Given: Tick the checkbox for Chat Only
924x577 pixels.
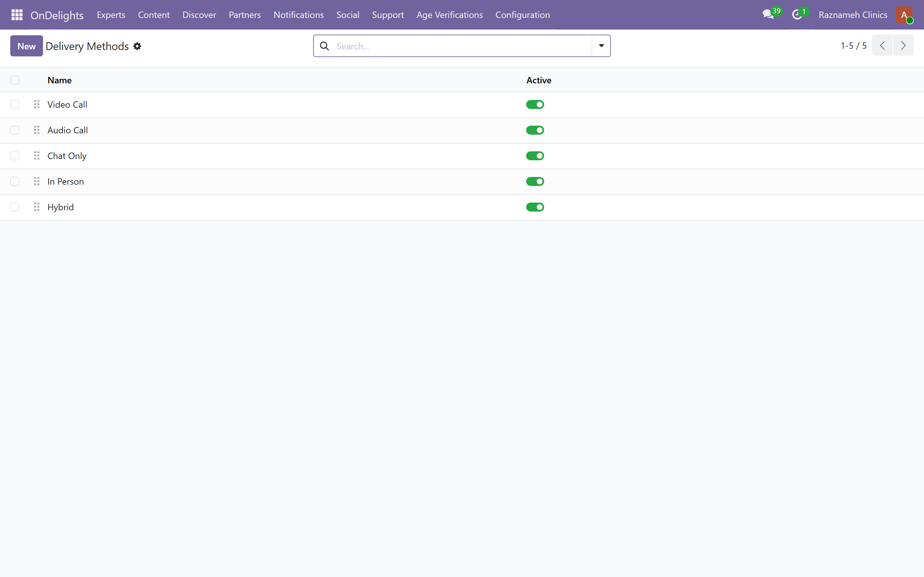Looking at the screenshot, I should (x=15, y=156).
